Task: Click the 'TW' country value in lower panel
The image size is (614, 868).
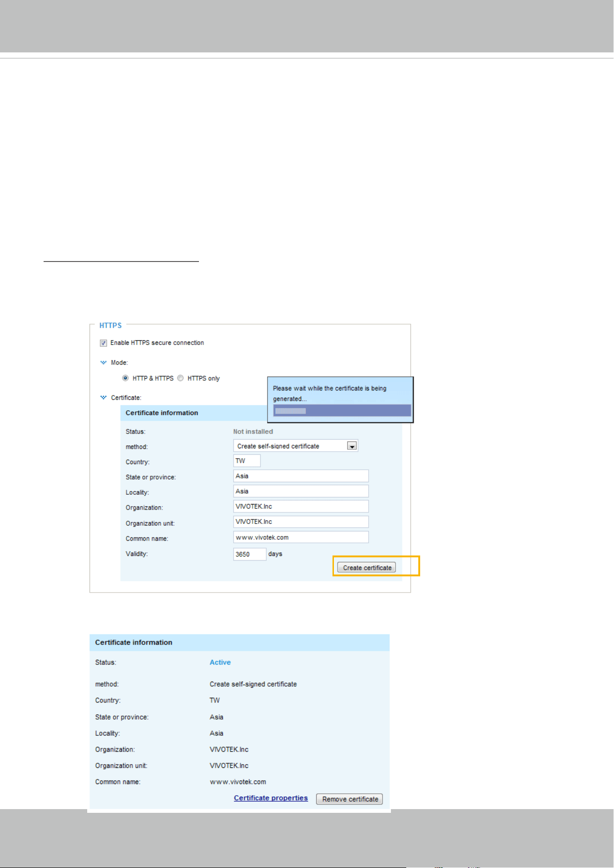Action: [215, 701]
